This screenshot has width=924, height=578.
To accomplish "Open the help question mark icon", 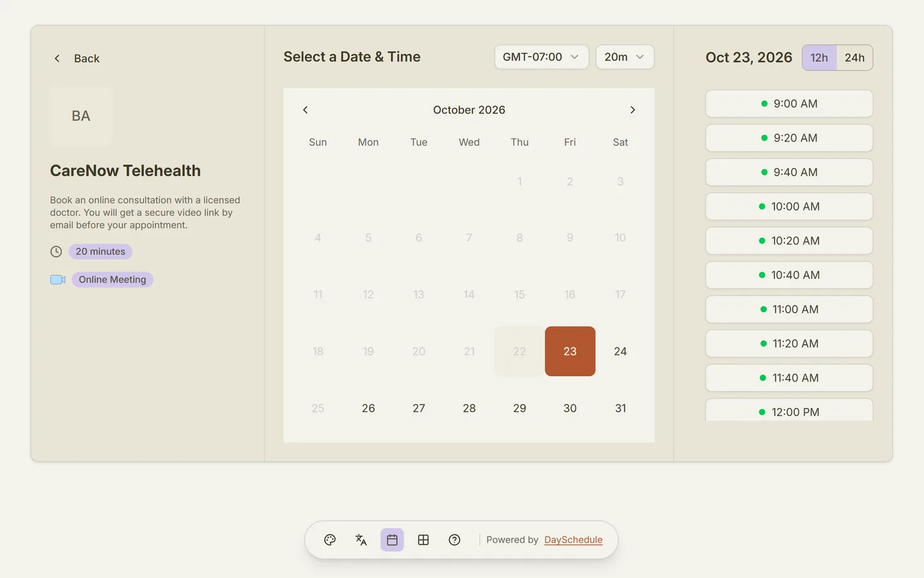I will point(454,540).
